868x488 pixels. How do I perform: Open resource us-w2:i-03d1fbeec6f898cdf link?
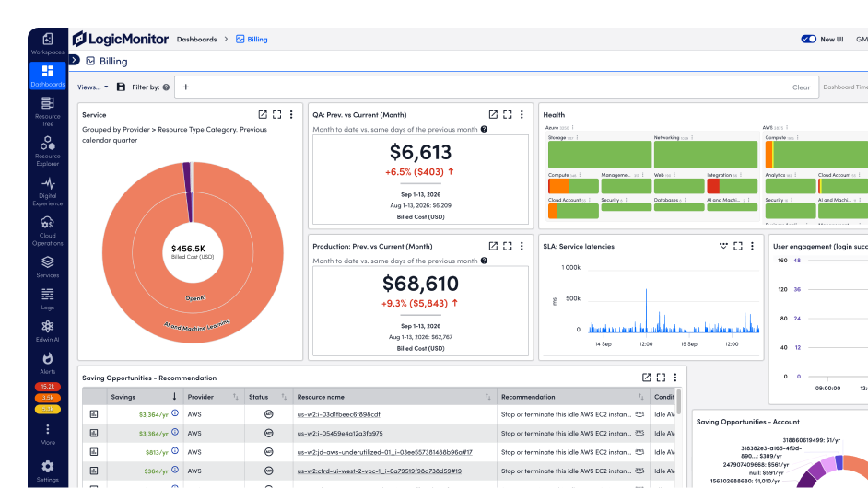[339, 414]
